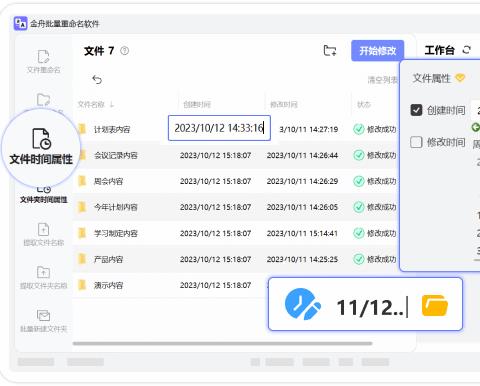This screenshot has width=480, height=386.
Task: Click the 工作台 heading
Action: (x=440, y=50)
